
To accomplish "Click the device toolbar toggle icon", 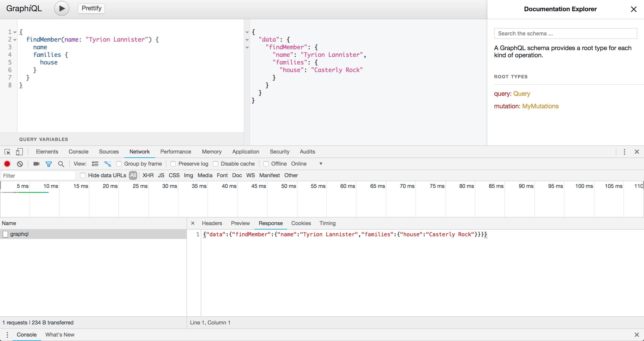I will click(19, 151).
